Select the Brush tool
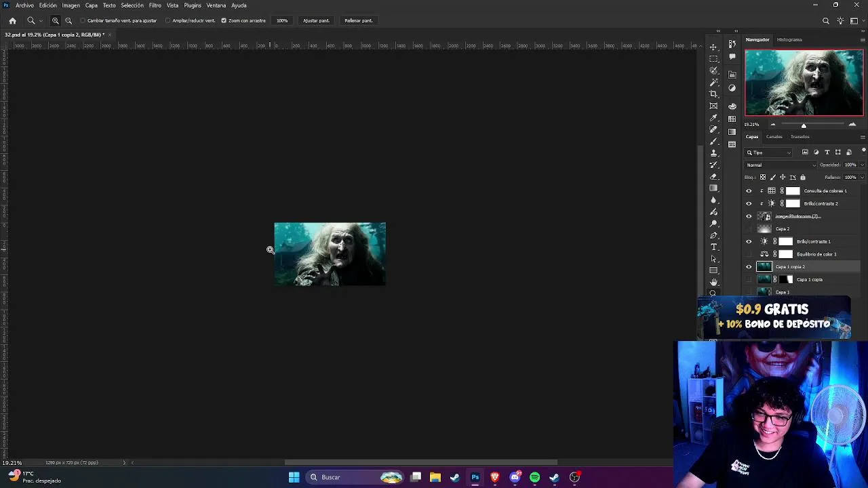 click(x=713, y=141)
